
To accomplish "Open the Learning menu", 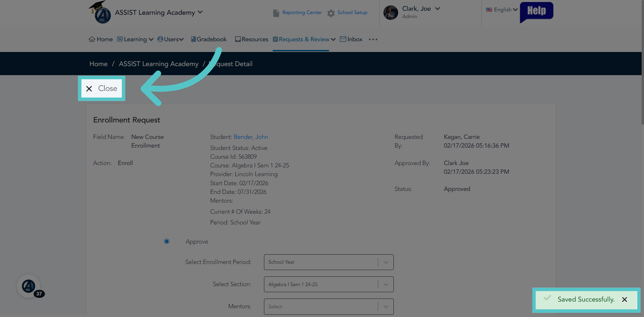I will 135,39.
